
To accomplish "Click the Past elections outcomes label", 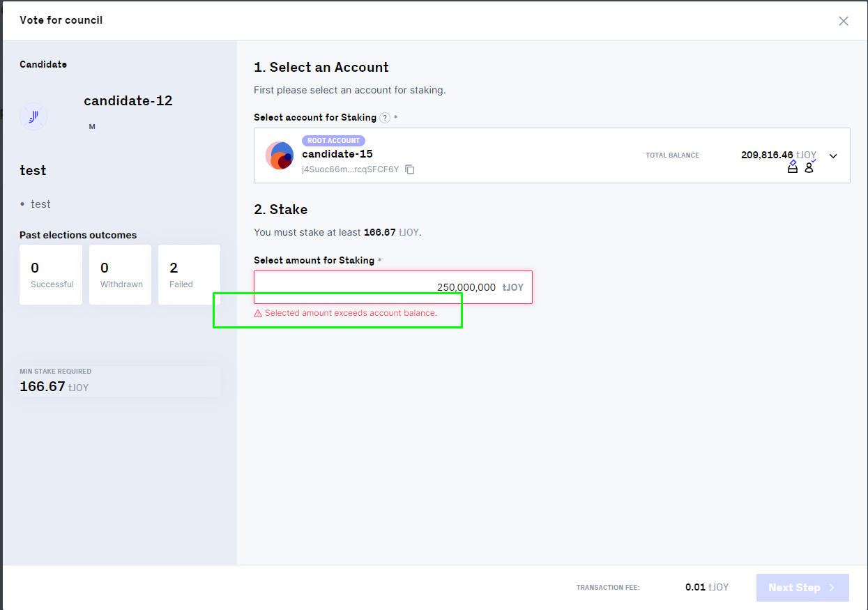I will [x=78, y=236].
